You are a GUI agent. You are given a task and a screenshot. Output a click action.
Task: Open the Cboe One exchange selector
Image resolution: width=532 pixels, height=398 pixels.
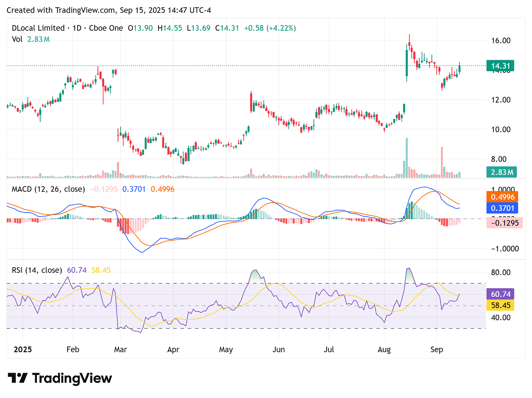(106, 28)
